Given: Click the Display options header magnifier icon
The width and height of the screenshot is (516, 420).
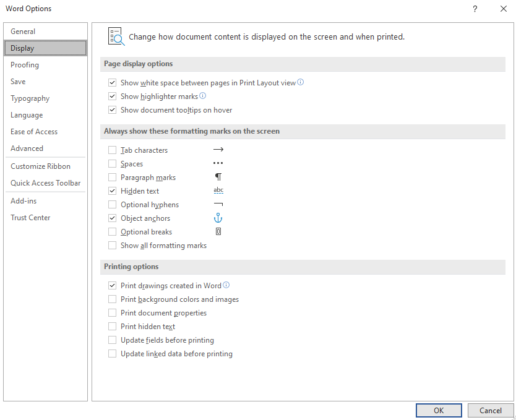Looking at the screenshot, I should click(x=116, y=36).
